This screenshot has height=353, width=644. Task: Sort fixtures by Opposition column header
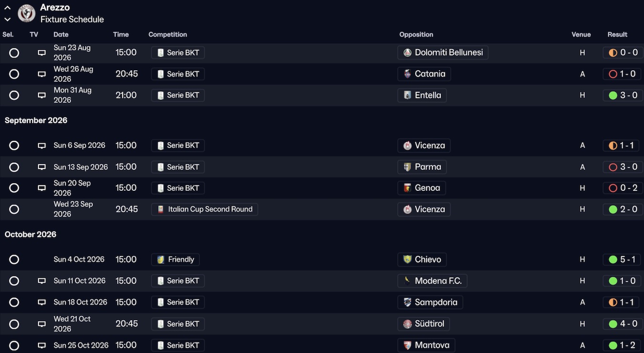point(416,35)
